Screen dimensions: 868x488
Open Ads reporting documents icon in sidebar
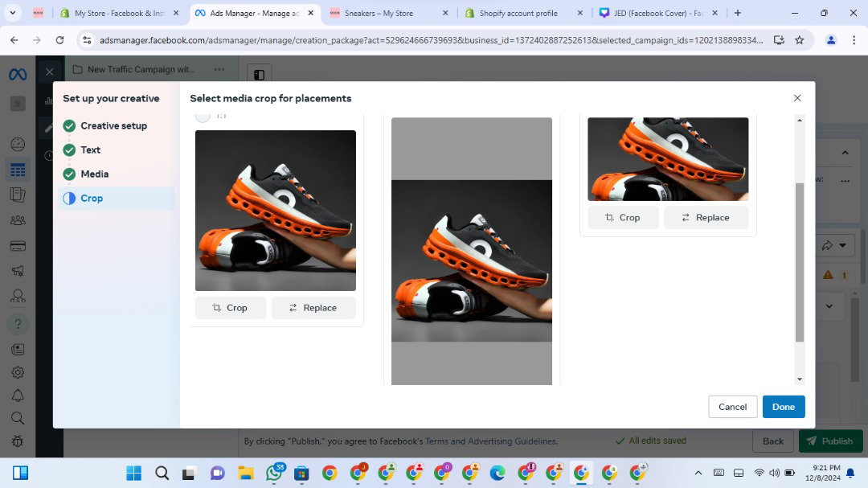pyautogui.click(x=18, y=195)
